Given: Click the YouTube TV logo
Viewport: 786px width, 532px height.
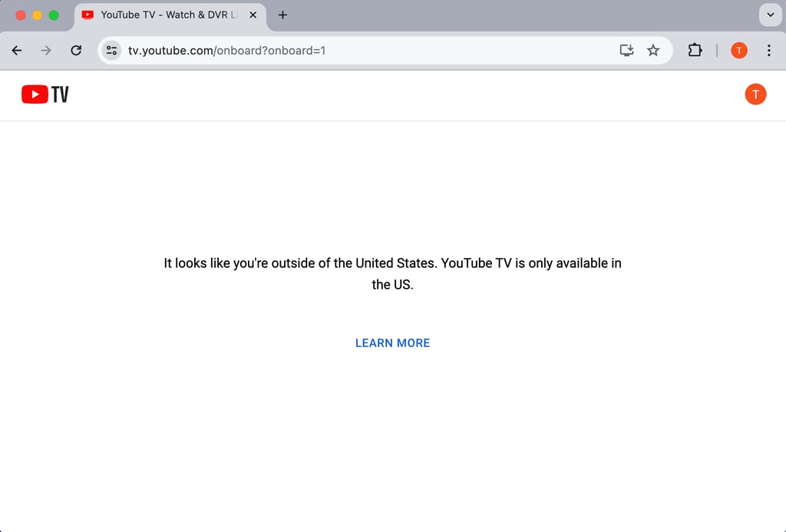Looking at the screenshot, I should click(x=45, y=94).
